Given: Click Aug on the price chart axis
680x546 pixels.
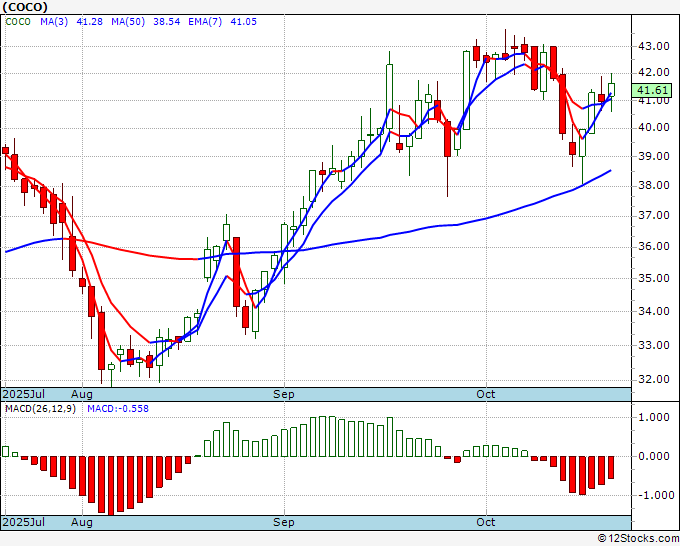Looking at the screenshot, I should pos(82,394).
